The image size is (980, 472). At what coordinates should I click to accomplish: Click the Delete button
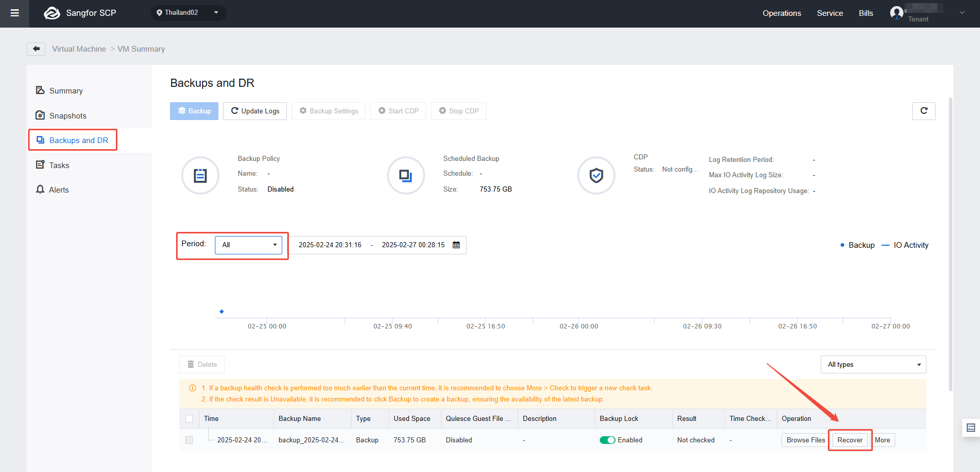[202, 364]
